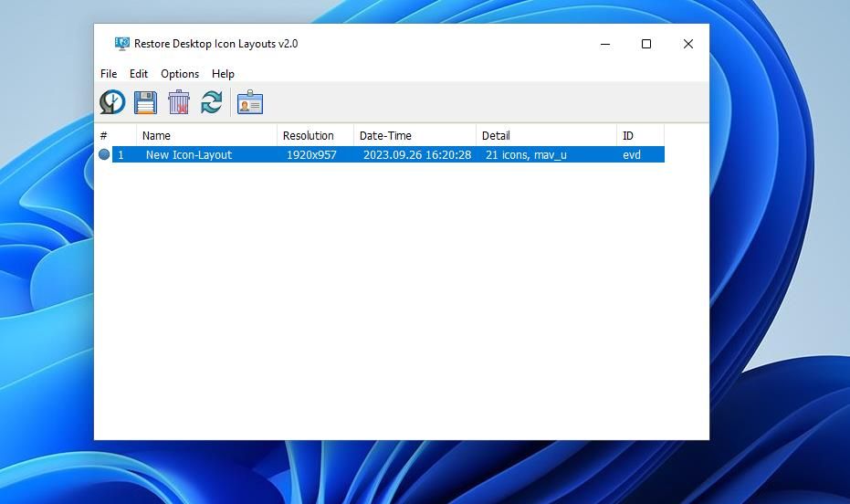Screen dimensions: 850x504
Task: Select the New Icon-Layout entry name
Action: 189,155
